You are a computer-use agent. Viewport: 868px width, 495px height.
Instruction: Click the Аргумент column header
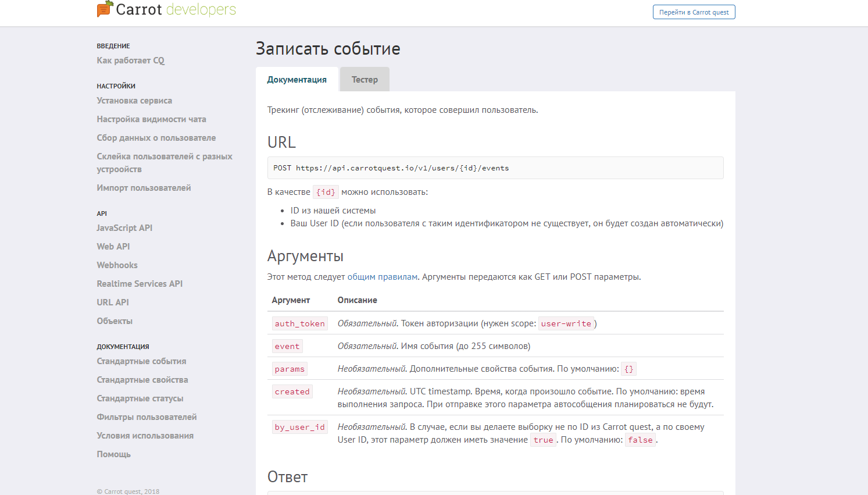[291, 300]
